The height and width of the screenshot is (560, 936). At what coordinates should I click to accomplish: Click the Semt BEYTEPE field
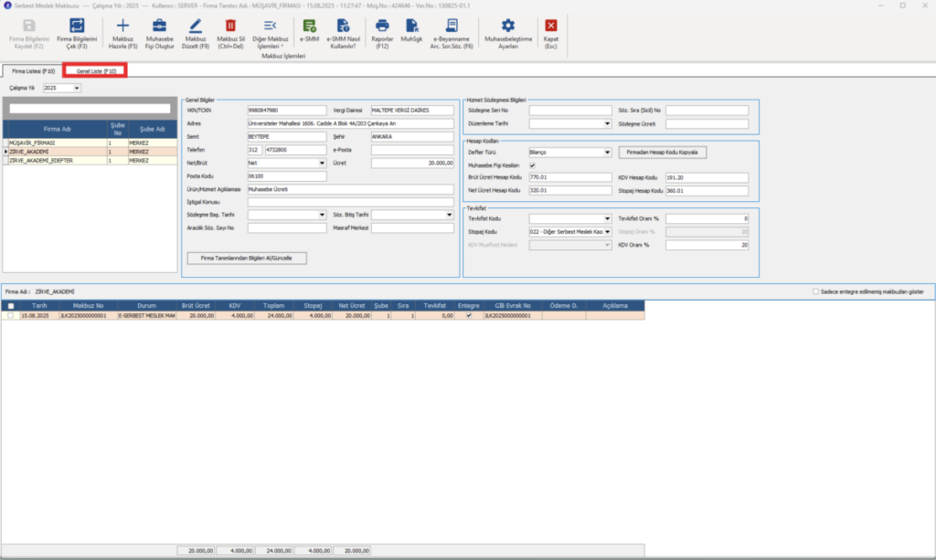287,136
